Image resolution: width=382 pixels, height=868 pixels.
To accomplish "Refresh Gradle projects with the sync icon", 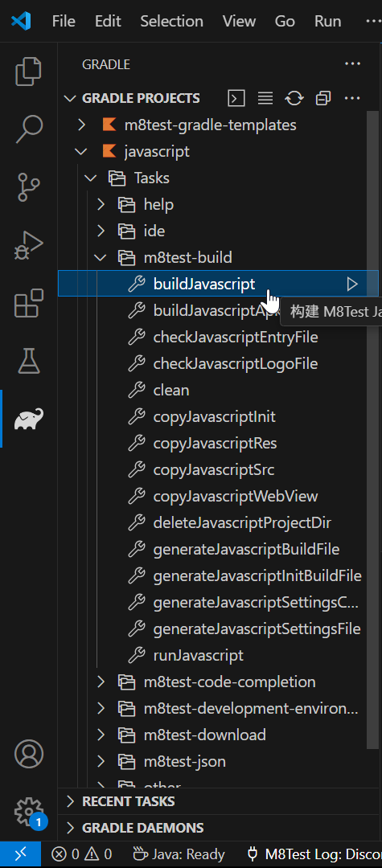I will pos(294,99).
